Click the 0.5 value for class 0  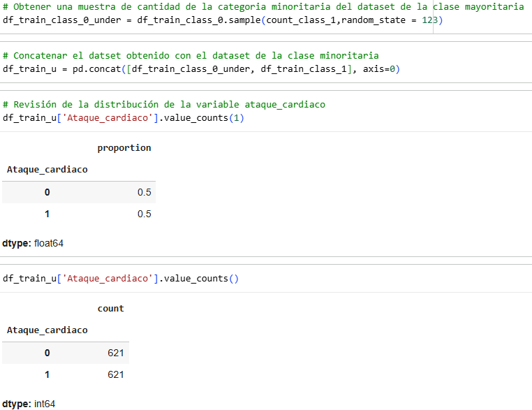145,193
